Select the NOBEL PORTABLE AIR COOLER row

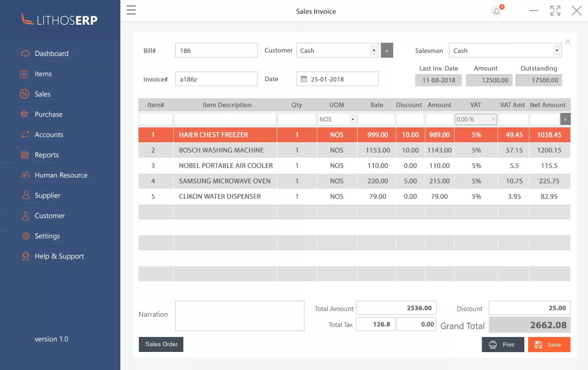click(354, 166)
